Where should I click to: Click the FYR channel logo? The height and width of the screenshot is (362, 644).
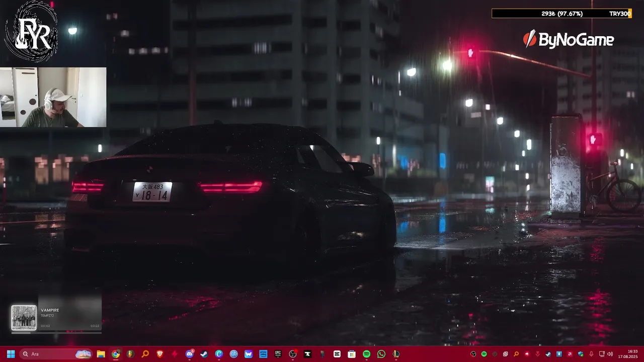31,31
